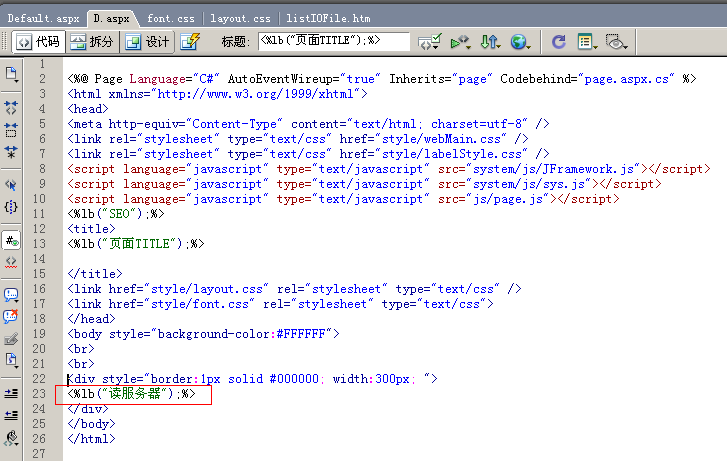The image size is (727, 461).
Task: Click the meta Content-Type line
Action: 308,124
